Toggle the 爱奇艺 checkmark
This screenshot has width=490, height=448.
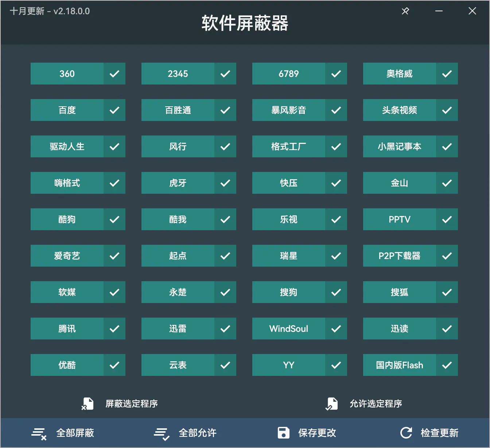click(114, 256)
